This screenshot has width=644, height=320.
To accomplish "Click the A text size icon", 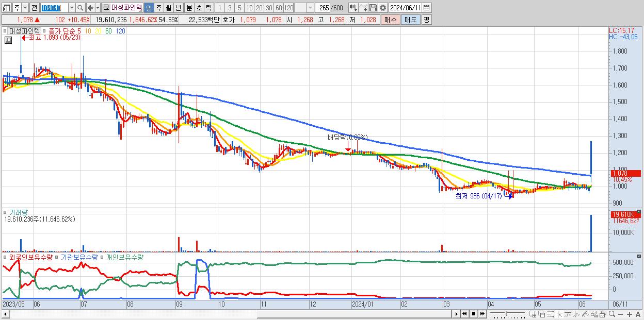I will click(638, 314).
